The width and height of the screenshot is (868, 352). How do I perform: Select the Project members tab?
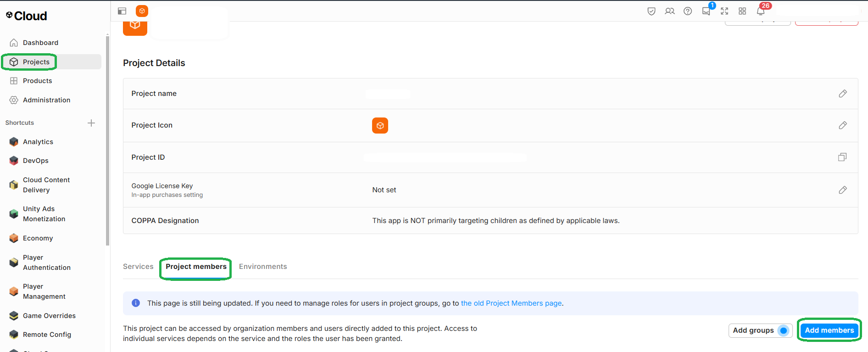click(196, 267)
